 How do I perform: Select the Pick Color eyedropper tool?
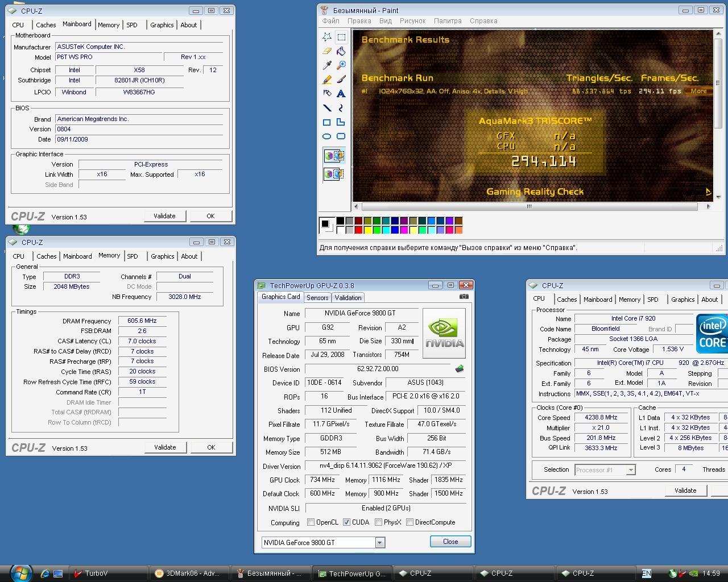point(327,65)
